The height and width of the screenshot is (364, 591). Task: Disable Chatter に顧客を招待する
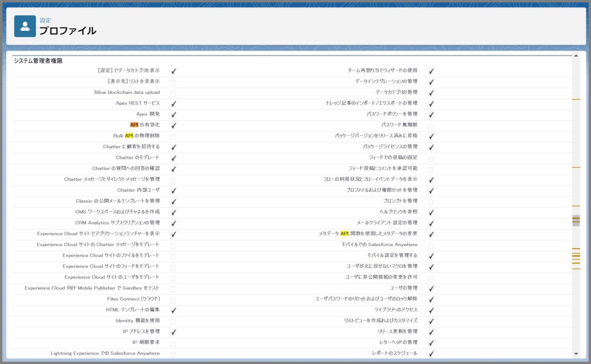tap(173, 146)
